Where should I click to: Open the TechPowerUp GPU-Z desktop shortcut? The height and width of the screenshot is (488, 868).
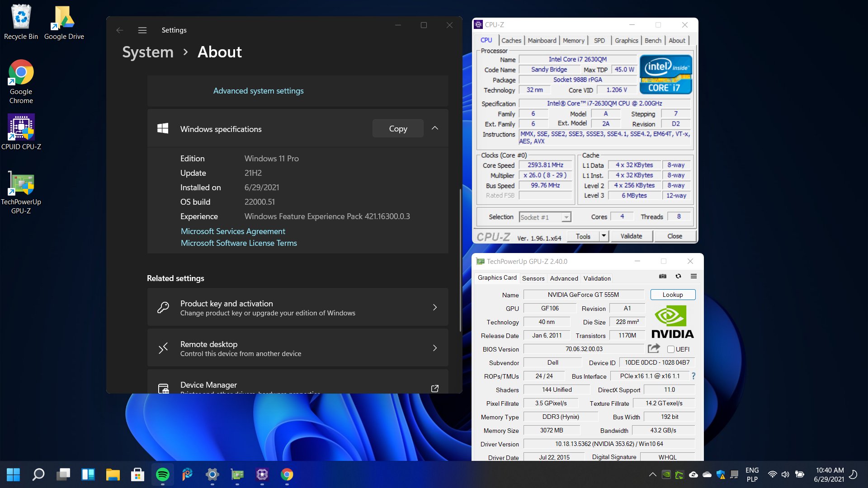tap(21, 192)
